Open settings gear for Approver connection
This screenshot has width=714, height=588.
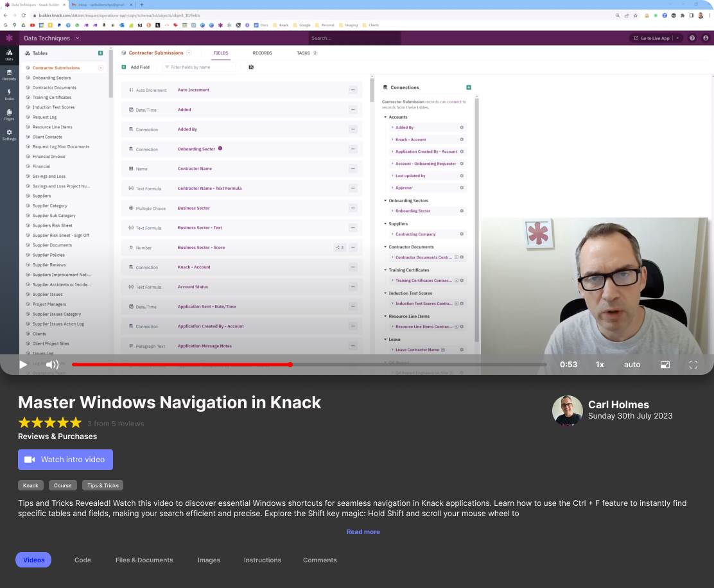462,187
